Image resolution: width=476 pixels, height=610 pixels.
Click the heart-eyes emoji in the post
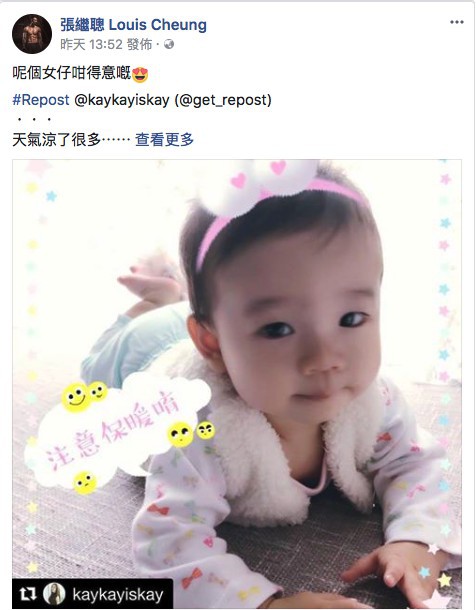[140, 74]
